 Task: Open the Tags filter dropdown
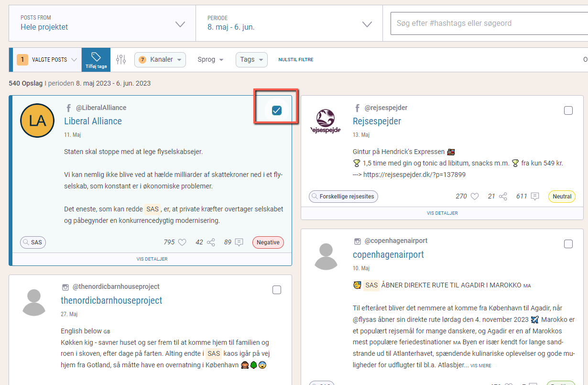click(251, 60)
